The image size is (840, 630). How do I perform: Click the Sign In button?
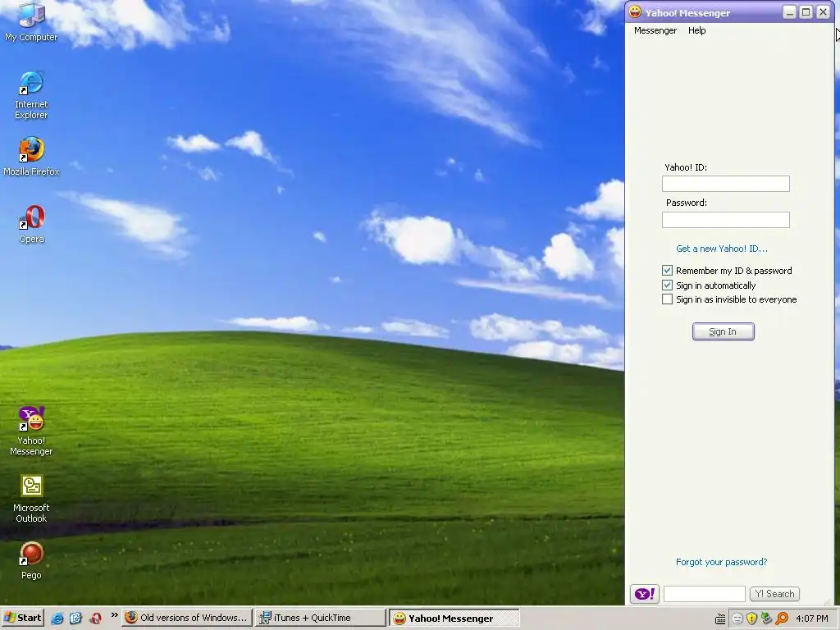[723, 331]
